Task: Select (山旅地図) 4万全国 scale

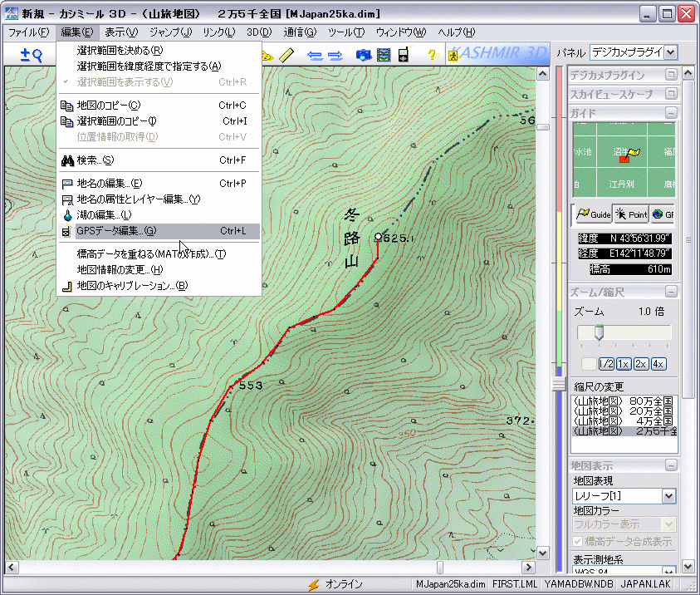Action: tap(624, 420)
